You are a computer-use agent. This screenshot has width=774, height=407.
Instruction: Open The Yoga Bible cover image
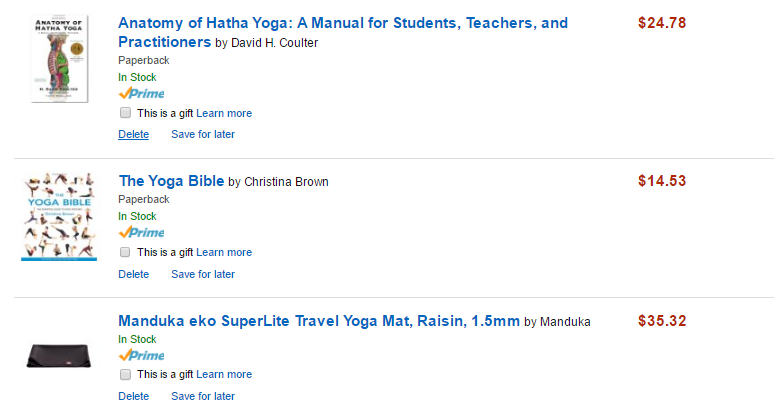59,216
